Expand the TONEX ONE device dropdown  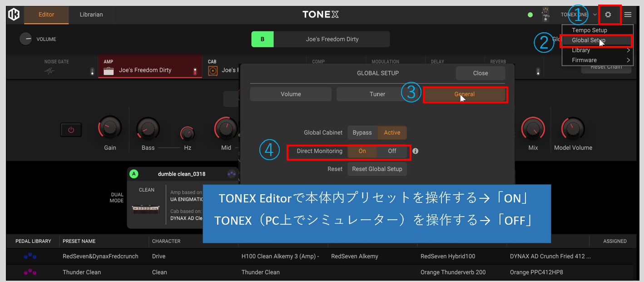pos(595,15)
